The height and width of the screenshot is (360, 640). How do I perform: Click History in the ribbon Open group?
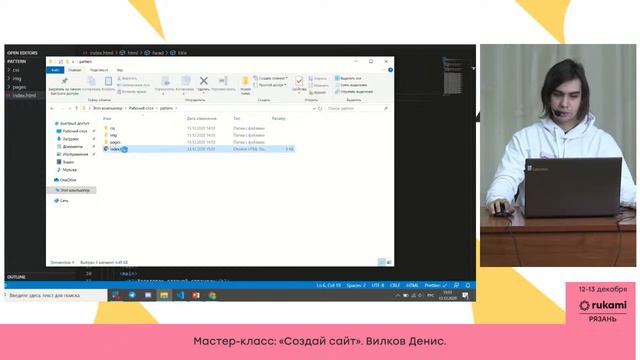318,92
